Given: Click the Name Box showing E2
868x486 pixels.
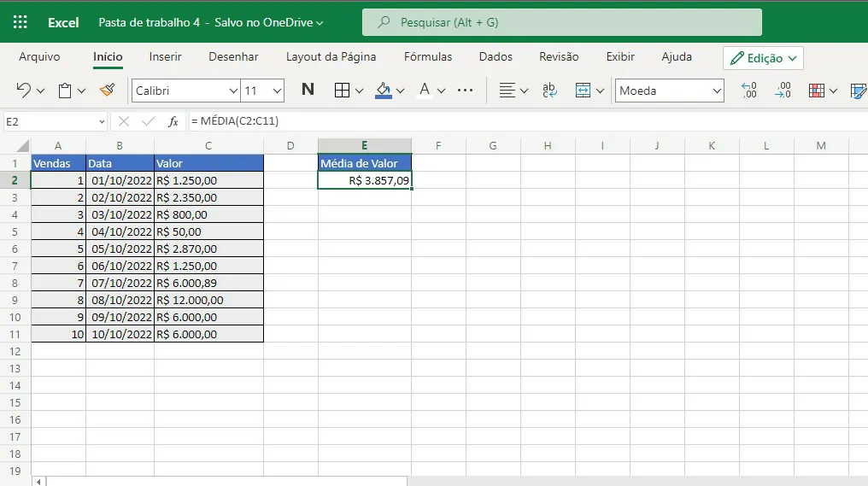Looking at the screenshot, I should [x=50, y=121].
